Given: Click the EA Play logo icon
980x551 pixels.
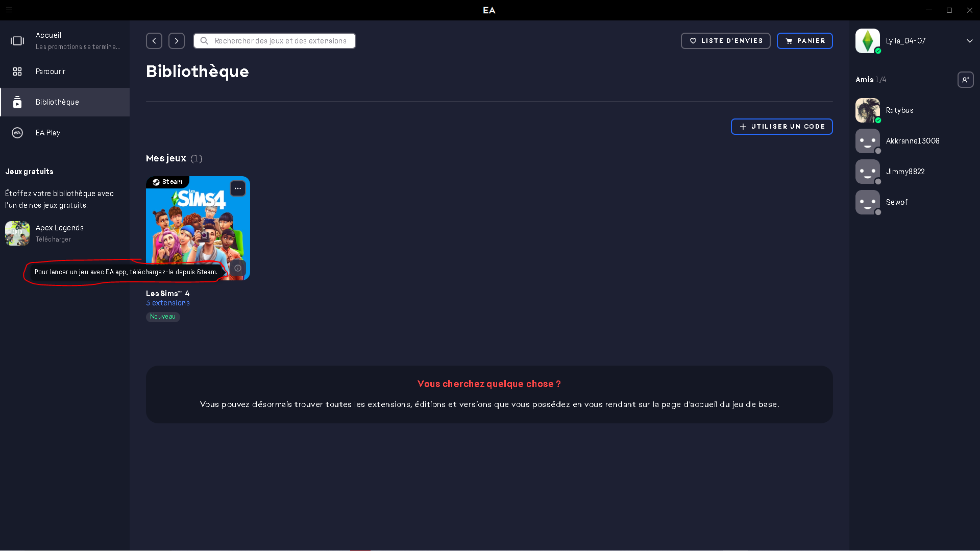Looking at the screenshot, I should pyautogui.click(x=17, y=133).
